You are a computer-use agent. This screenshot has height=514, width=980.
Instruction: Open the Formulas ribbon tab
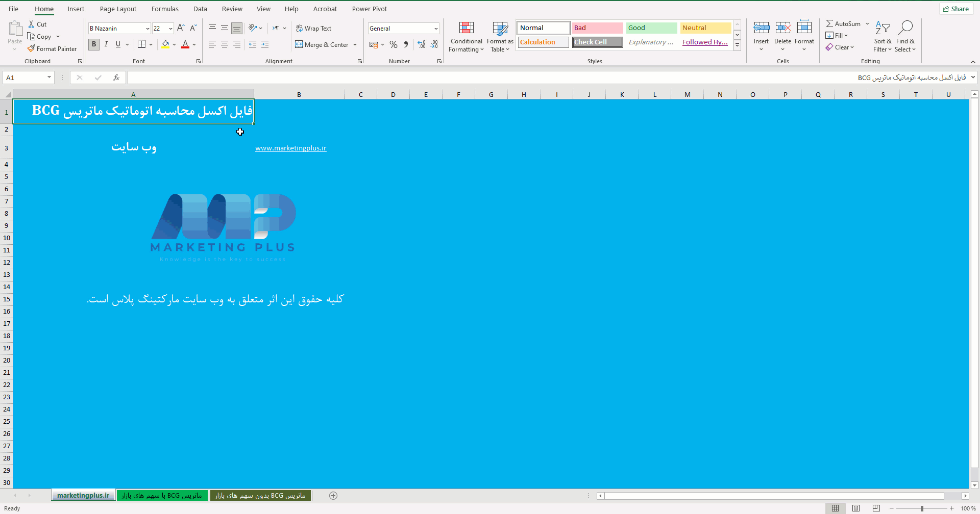(165, 9)
